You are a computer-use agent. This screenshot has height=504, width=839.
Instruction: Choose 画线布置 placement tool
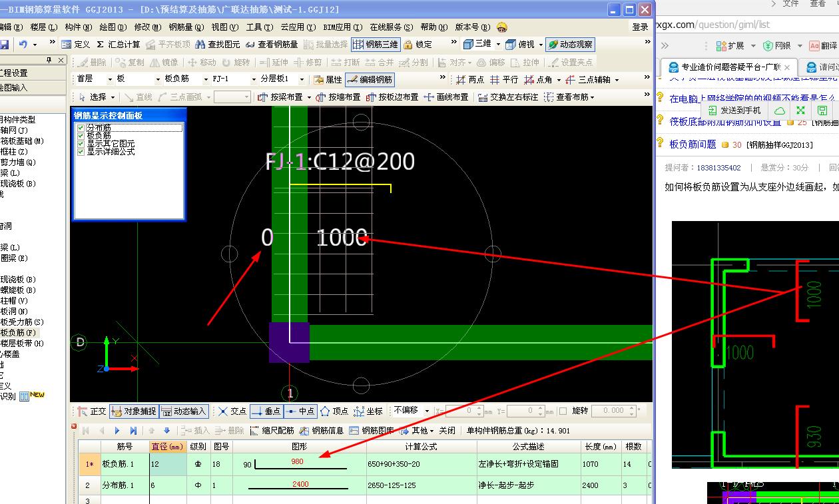point(446,97)
